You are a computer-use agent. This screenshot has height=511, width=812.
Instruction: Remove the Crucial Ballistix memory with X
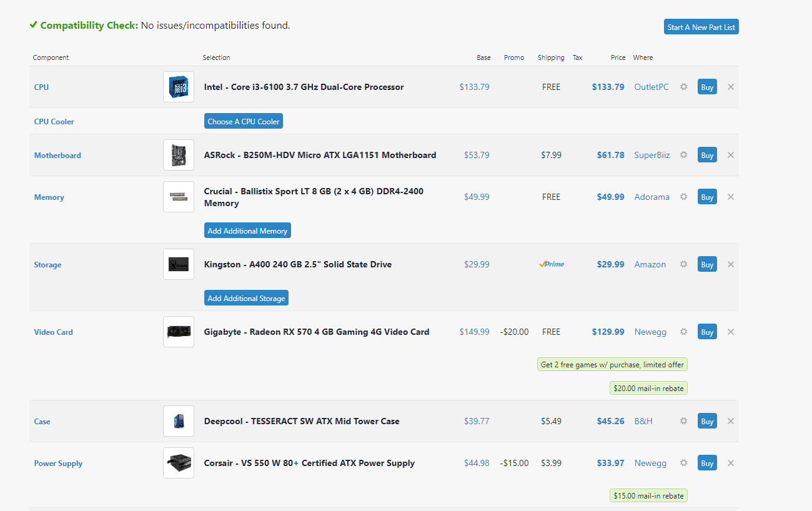tap(731, 197)
